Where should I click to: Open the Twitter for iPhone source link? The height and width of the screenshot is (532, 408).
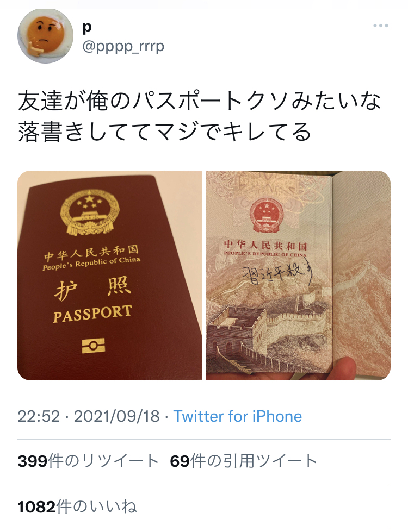[x=238, y=416]
